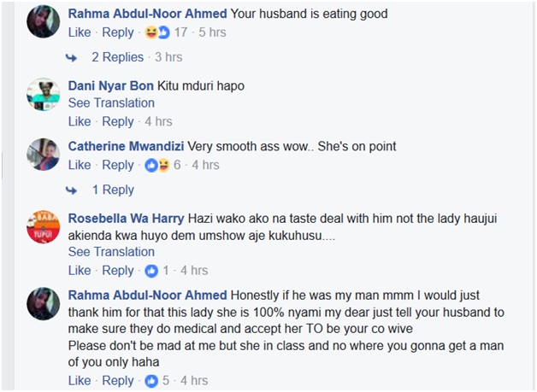Screen dimensions: 537x392
Task: Open Rosebella Wa Harry's profile picture
Action: [43, 227]
